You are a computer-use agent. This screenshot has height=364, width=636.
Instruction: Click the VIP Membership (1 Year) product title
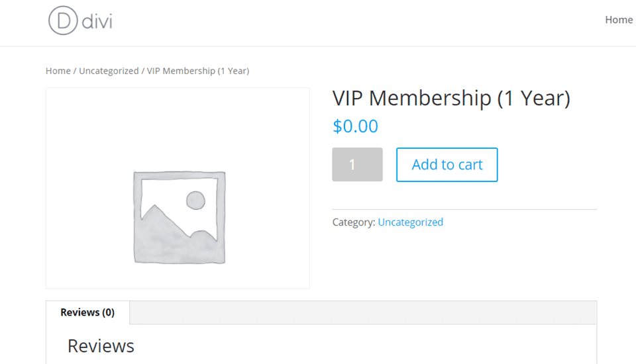pyautogui.click(x=450, y=98)
